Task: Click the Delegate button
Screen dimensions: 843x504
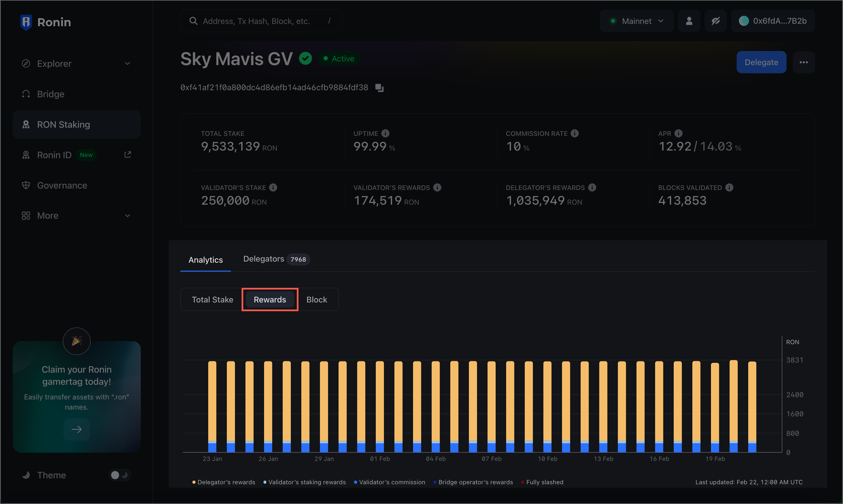Action: [x=761, y=63]
